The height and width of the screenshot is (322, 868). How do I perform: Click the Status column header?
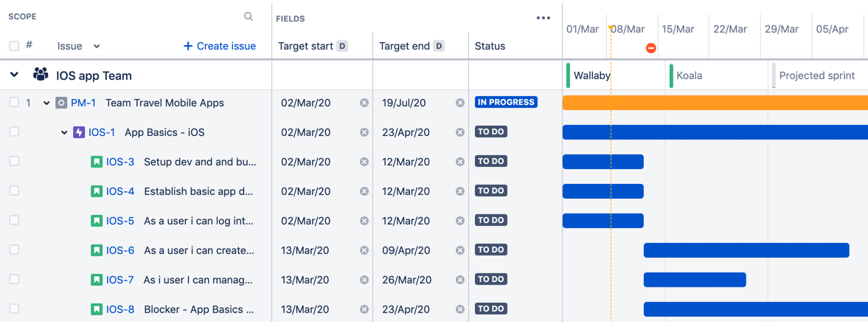point(490,46)
